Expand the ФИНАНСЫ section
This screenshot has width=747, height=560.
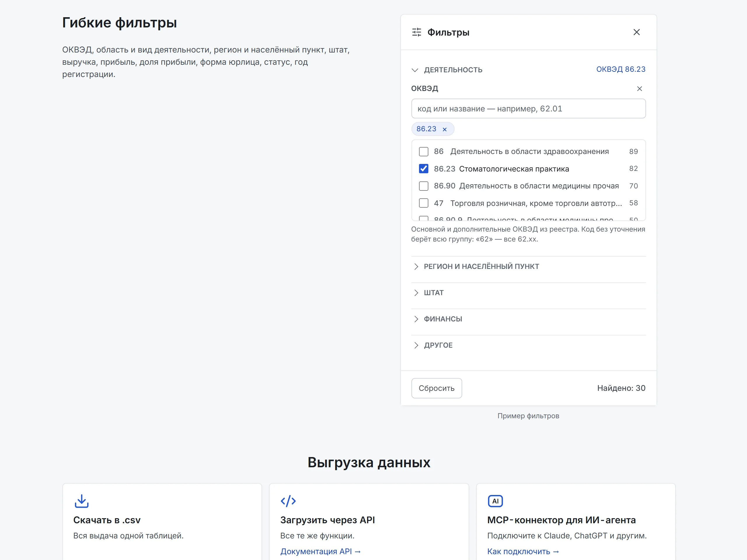tap(438, 319)
